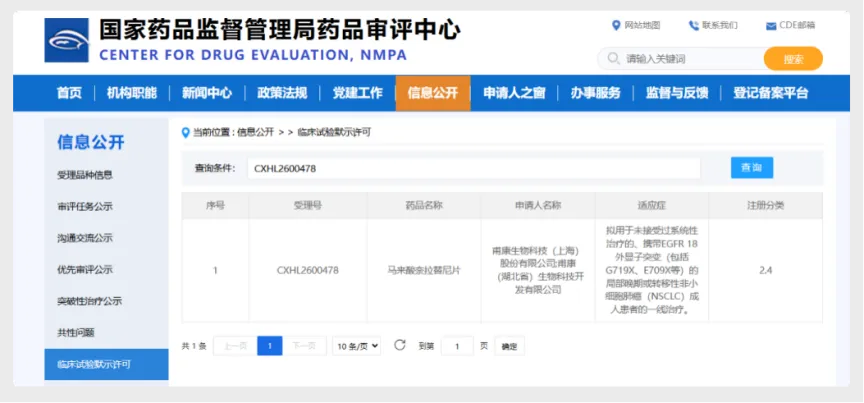Click the 注册分类 column header
Screen dimensions: 864x403
click(765, 206)
